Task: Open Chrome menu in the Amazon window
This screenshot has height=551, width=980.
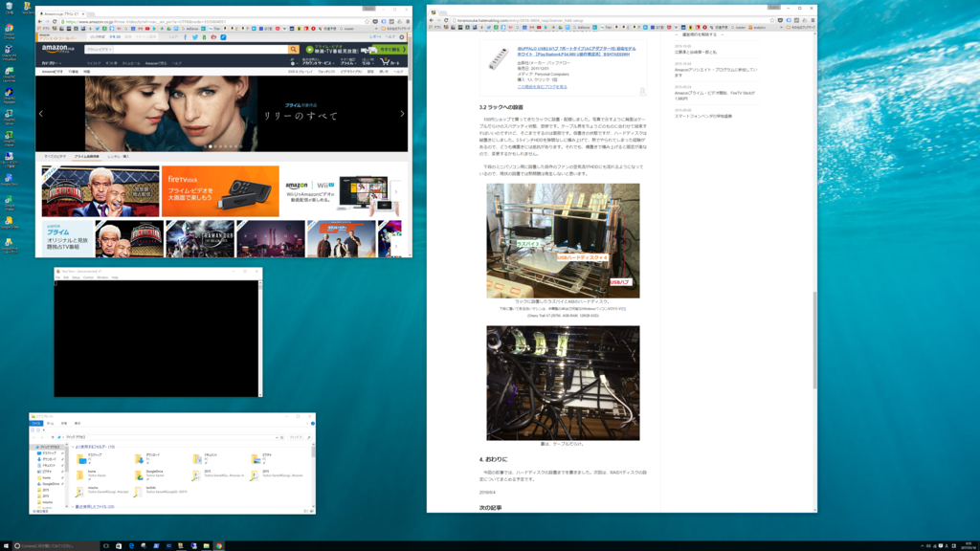Action: [408, 21]
